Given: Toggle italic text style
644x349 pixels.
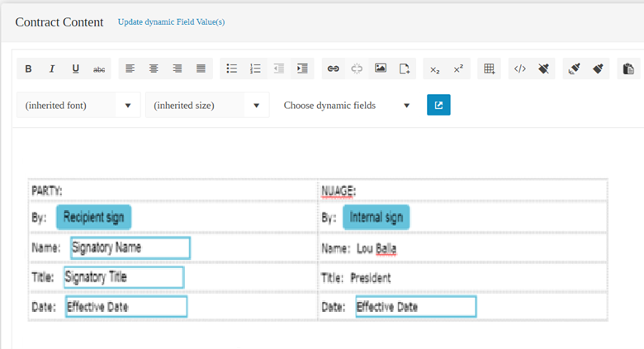Looking at the screenshot, I should click(x=52, y=69).
